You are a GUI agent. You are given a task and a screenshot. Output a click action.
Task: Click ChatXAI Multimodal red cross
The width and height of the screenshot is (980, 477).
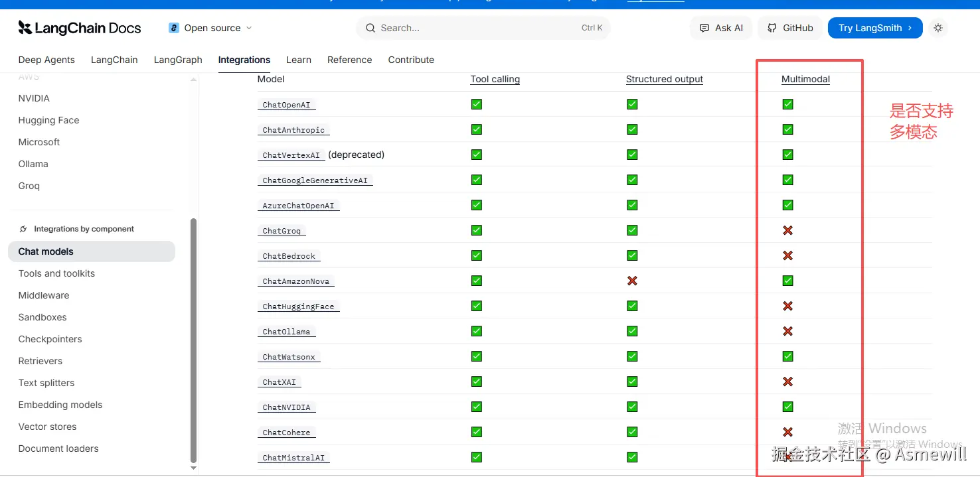click(x=787, y=381)
